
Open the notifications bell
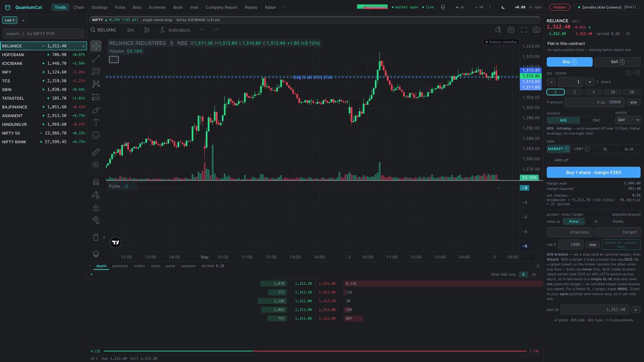[443, 7]
